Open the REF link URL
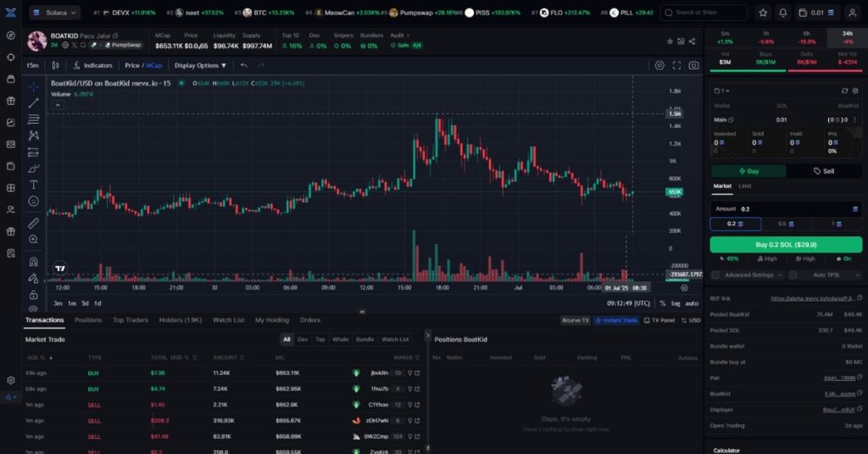The width and height of the screenshot is (868, 454). tap(812, 299)
